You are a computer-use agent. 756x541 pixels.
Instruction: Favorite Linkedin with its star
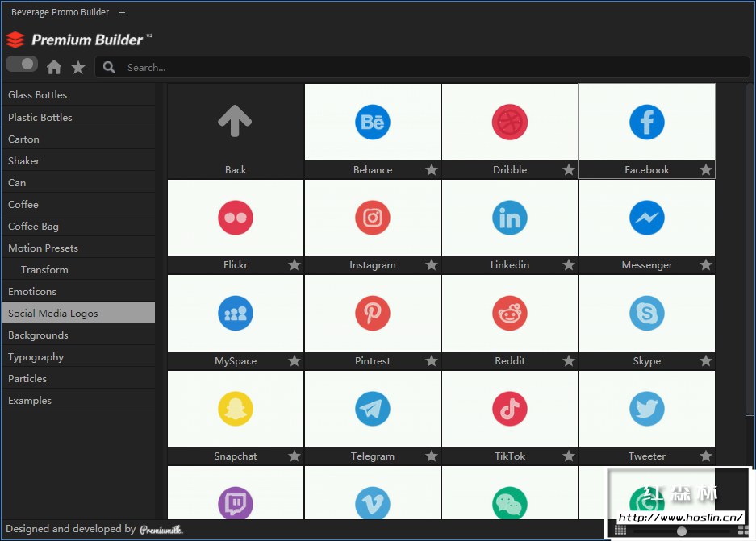569,264
